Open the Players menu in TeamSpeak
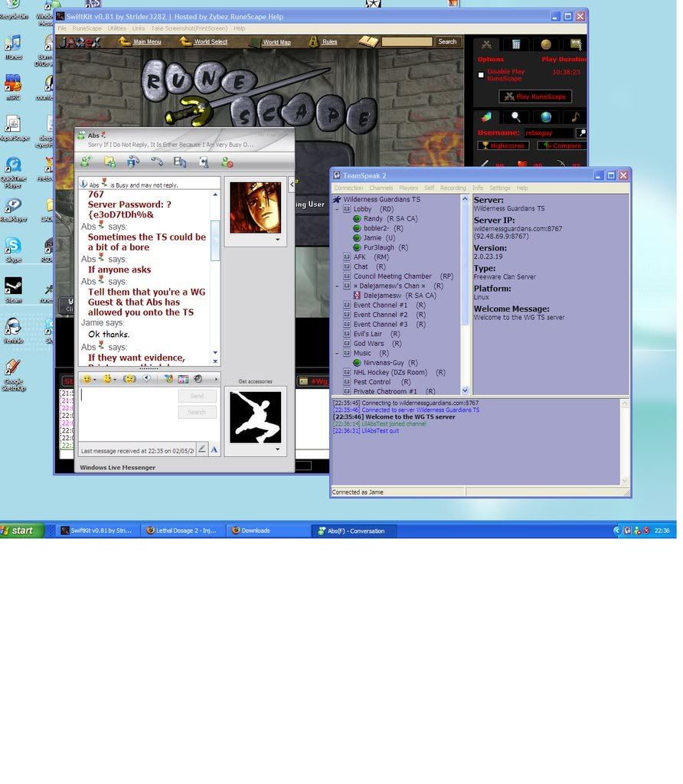The width and height of the screenshot is (683, 784). (408, 188)
